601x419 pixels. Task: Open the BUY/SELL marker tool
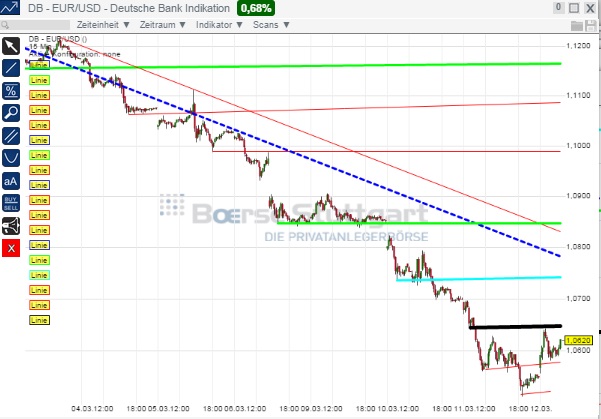(x=11, y=203)
